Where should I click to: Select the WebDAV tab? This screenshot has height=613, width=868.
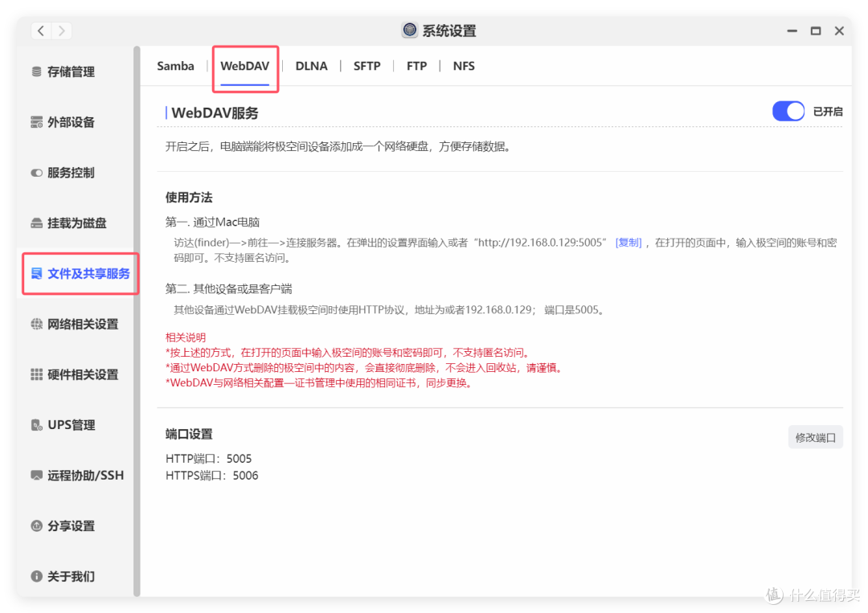point(244,66)
